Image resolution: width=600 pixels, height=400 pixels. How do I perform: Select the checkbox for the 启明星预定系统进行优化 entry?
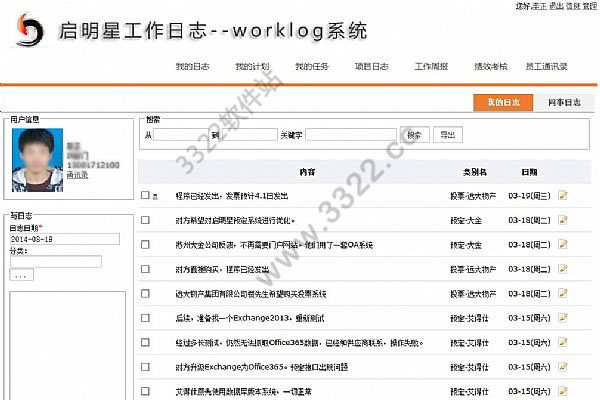click(145, 220)
